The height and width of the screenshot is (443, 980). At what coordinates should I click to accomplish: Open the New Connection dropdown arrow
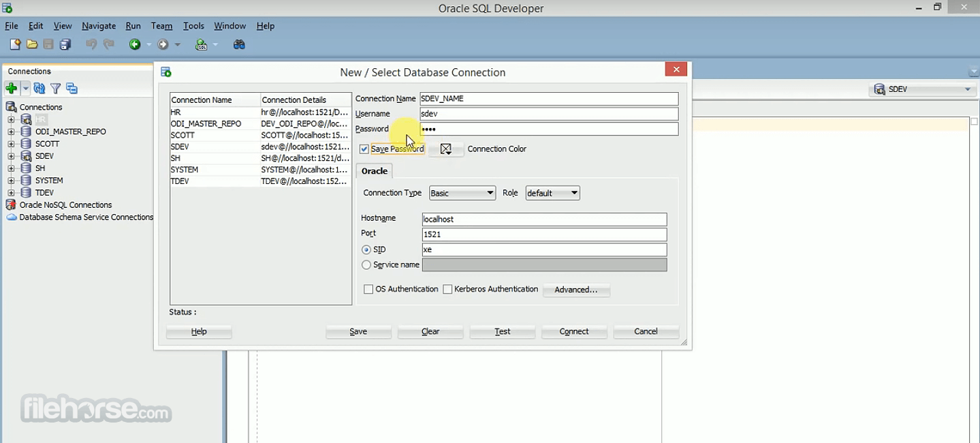coord(25,88)
